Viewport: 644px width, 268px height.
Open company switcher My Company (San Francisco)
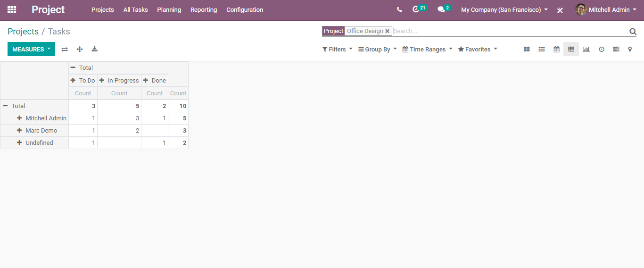coord(504,9)
